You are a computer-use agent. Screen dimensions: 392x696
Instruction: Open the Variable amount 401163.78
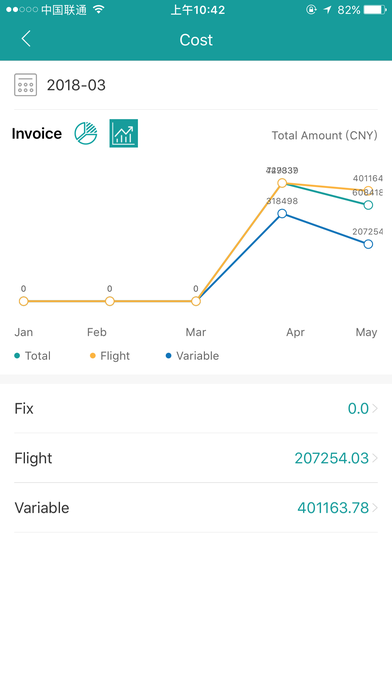click(x=333, y=508)
